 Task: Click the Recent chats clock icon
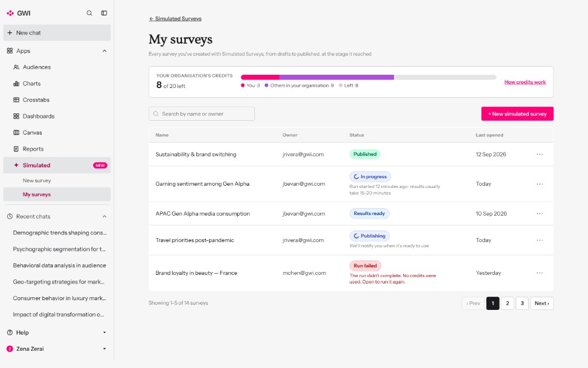click(10, 217)
